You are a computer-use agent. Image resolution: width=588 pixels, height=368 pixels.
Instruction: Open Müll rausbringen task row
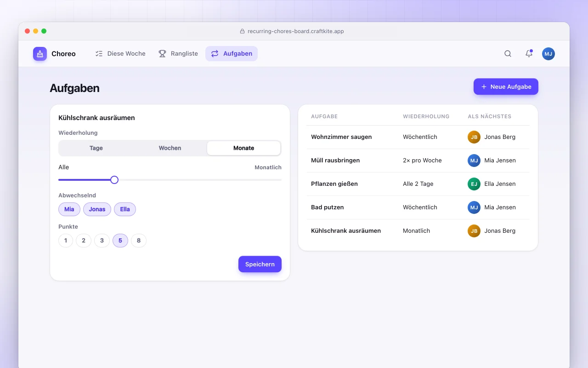[418, 161]
